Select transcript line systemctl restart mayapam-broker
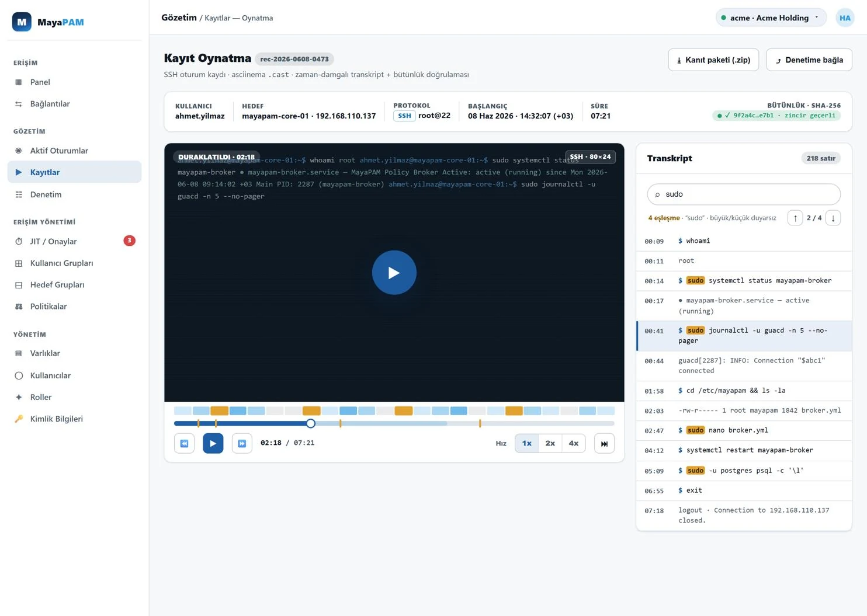 tap(744, 450)
